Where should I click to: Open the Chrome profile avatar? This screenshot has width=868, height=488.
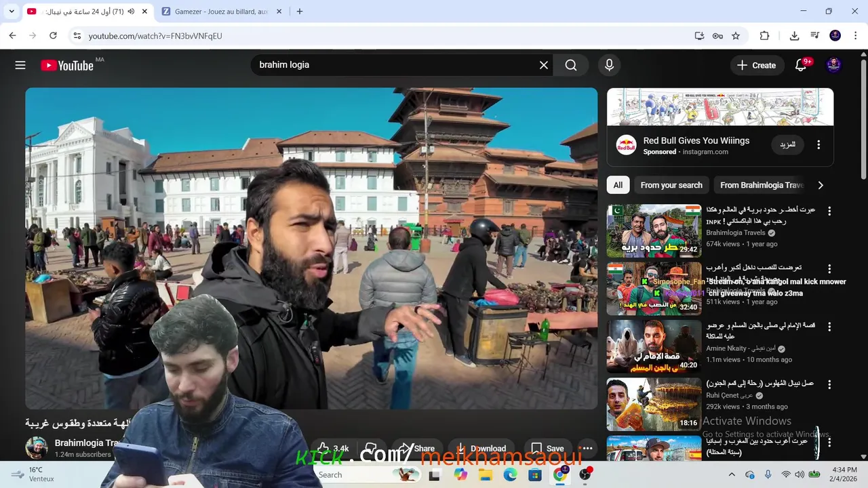coord(835,36)
